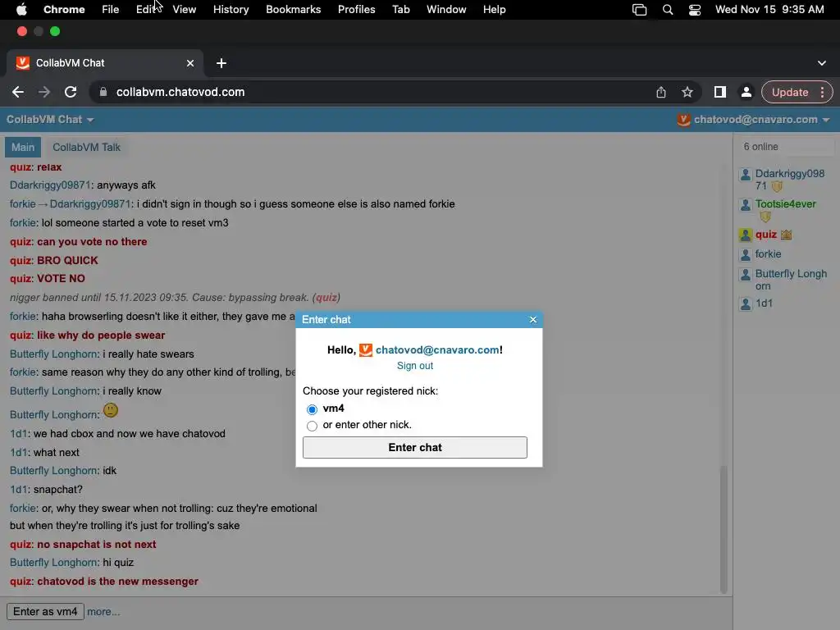Toggle the Chrome side panel
Image resolution: width=840 pixels, height=630 pixels.
pos(720,92)
